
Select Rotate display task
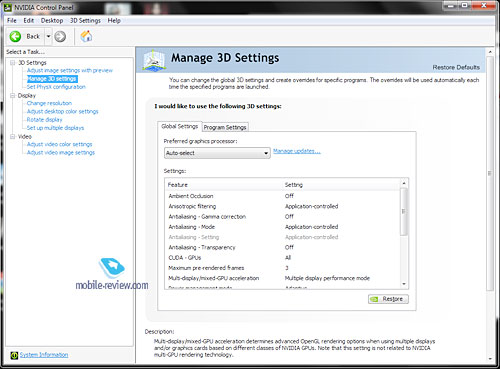(x=45, y=120)
